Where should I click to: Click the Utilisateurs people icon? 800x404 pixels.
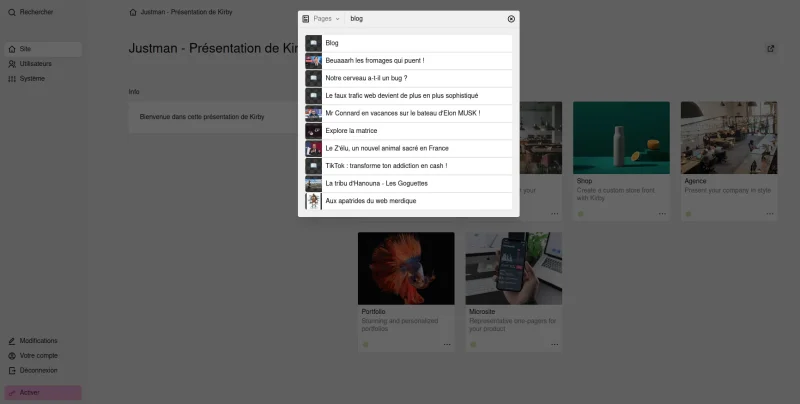click(12, 64)
